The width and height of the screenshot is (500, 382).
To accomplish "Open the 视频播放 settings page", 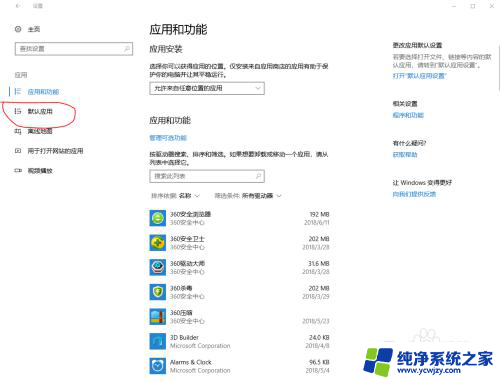I will (x=40, y=171).
